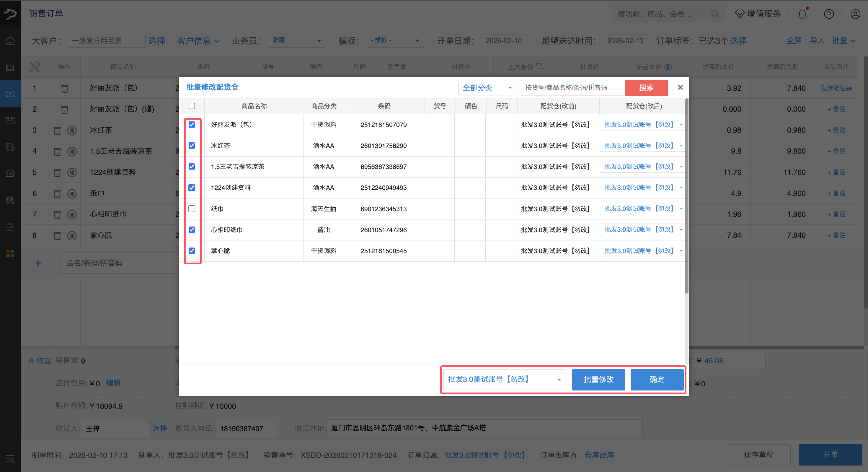868x472 pixels.
Task: Click the search magnifier icon in top bar
Action: click(715, 14)
